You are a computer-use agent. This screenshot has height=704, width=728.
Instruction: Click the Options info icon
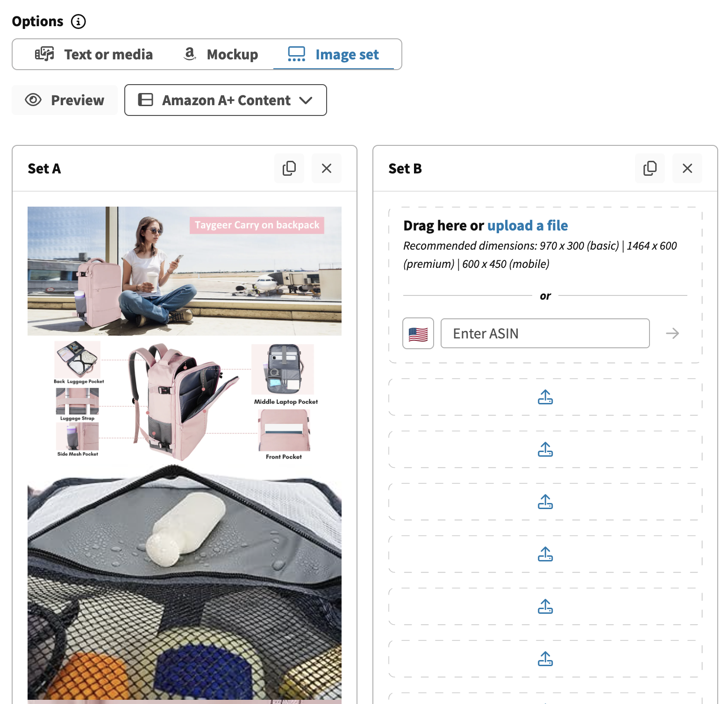click(78, 22)
